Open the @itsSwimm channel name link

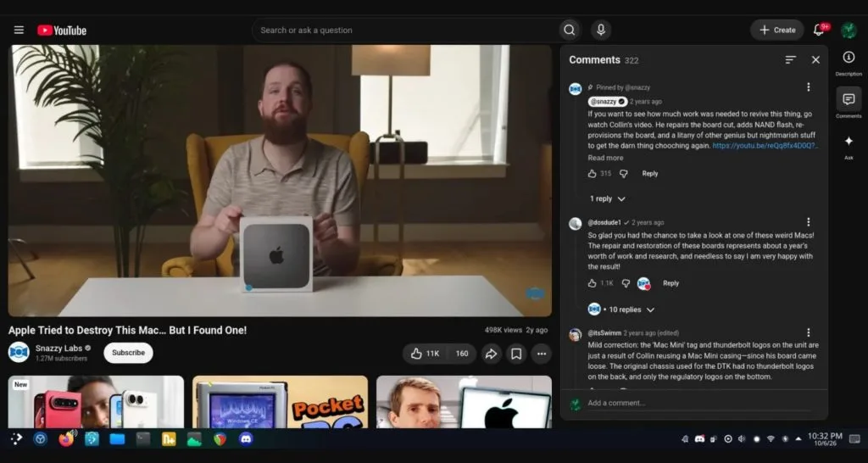tap(604, 333)
